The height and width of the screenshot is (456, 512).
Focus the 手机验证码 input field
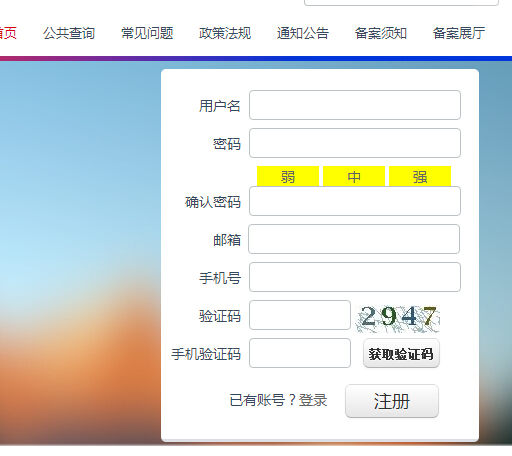(300, 353)
